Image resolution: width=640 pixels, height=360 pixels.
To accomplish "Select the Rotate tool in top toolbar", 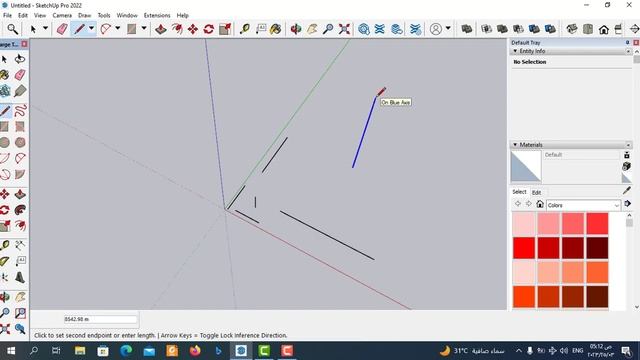I will pos(209,29).
